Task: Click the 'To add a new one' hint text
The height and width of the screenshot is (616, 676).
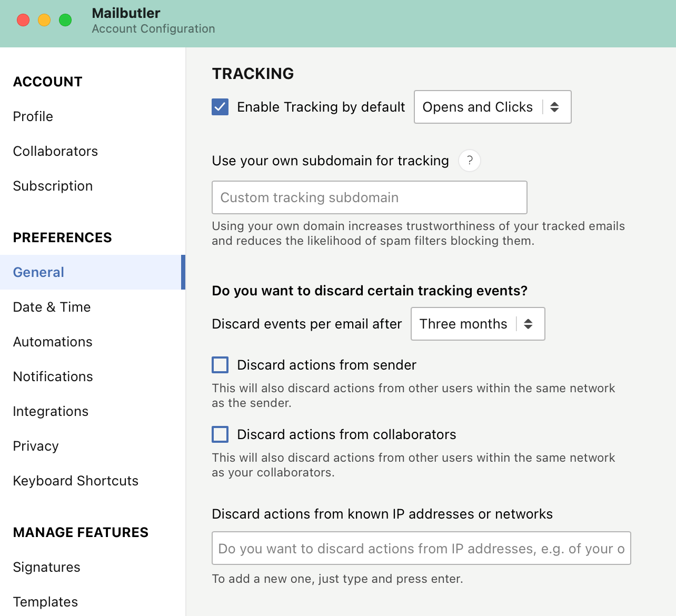Action: 337,579
